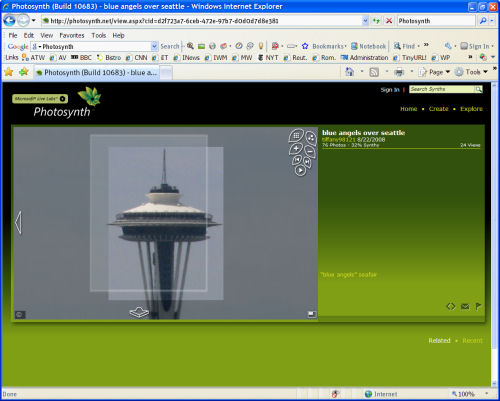Play the synth slideshow
The image size is (500, 401).
pyautogui.click(x=300, y=171)
